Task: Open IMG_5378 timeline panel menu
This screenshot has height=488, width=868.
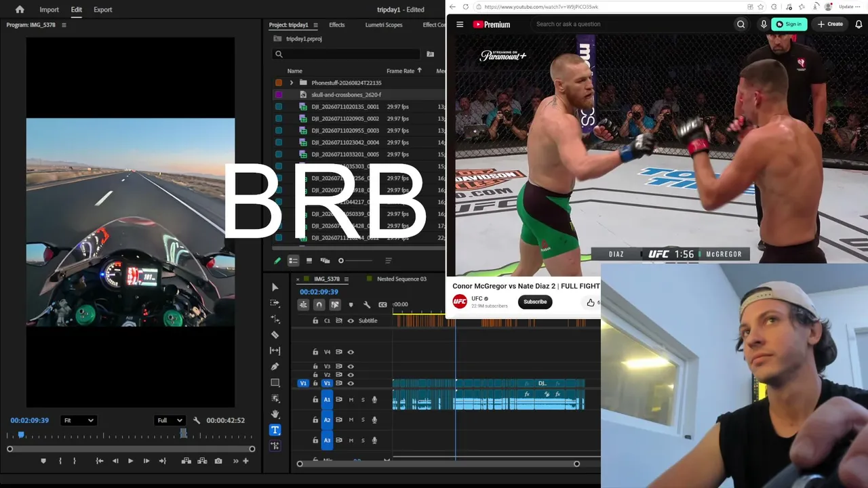Action: pyautogui.click(x=347, y=279)
